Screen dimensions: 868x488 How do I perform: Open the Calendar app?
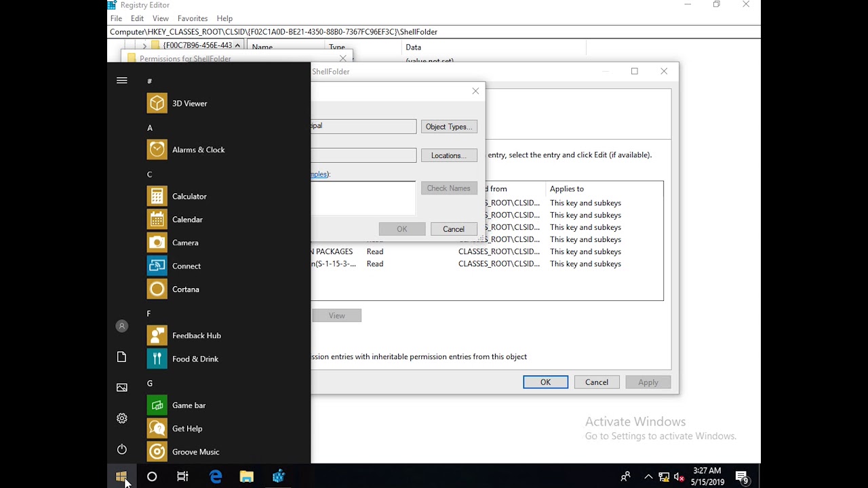pos(224,220)
